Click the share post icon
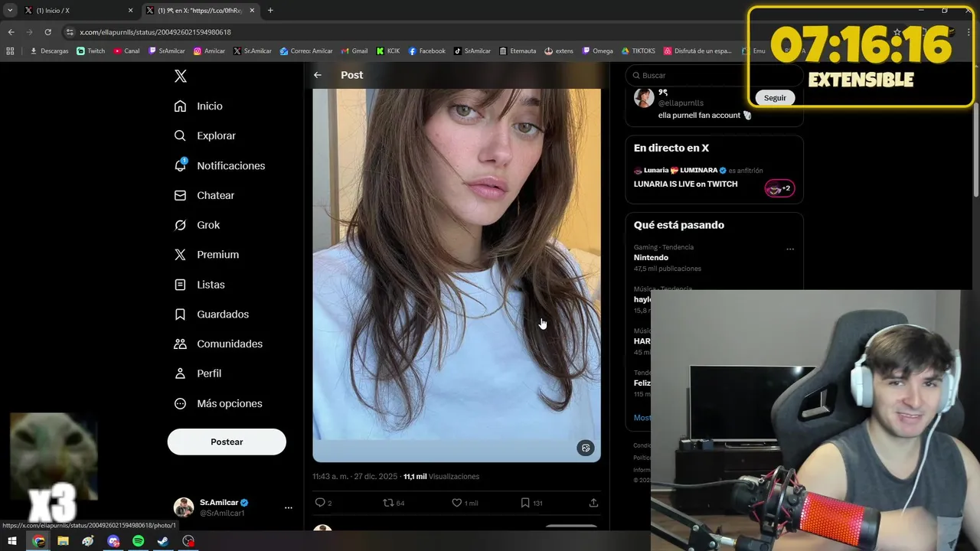This screenshot has width=980, height=551. click(593, 503)
